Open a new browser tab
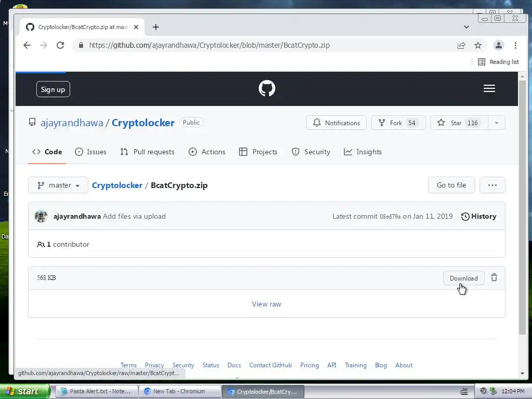This screenshot has width=532, height=399. point(156,27)
